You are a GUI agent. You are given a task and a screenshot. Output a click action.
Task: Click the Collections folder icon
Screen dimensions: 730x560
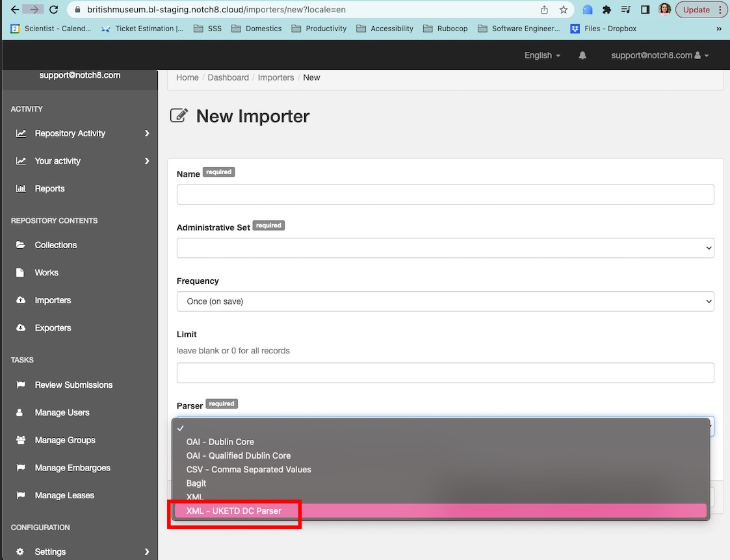(21, 245)
